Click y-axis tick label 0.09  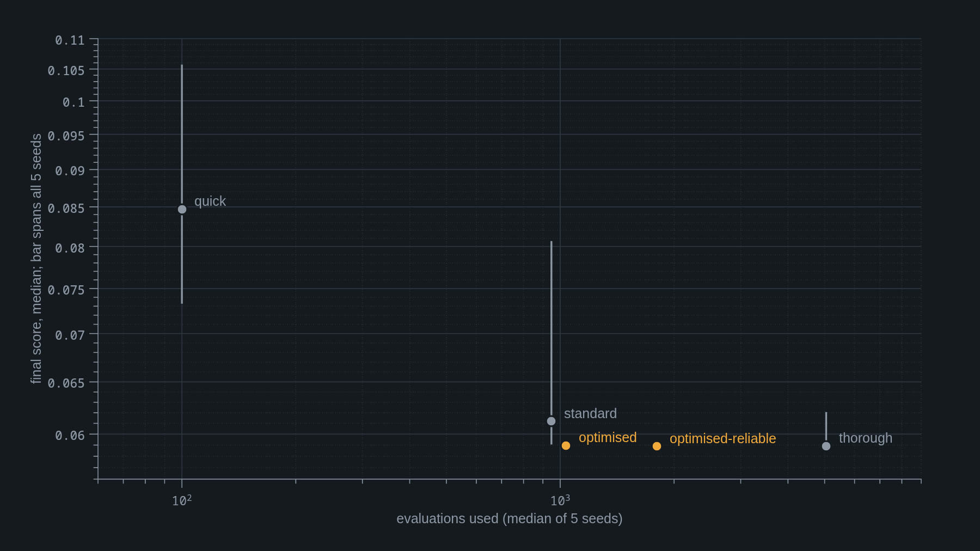[x=70, y=171]
